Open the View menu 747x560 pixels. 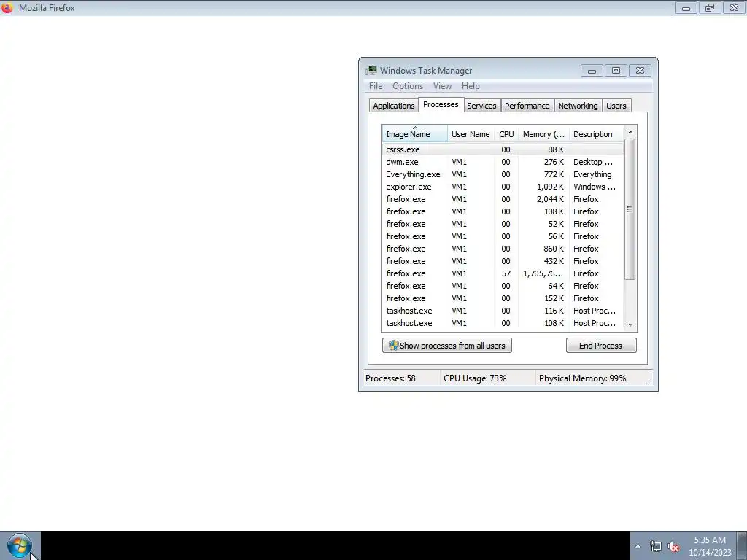tap(442, 86)
